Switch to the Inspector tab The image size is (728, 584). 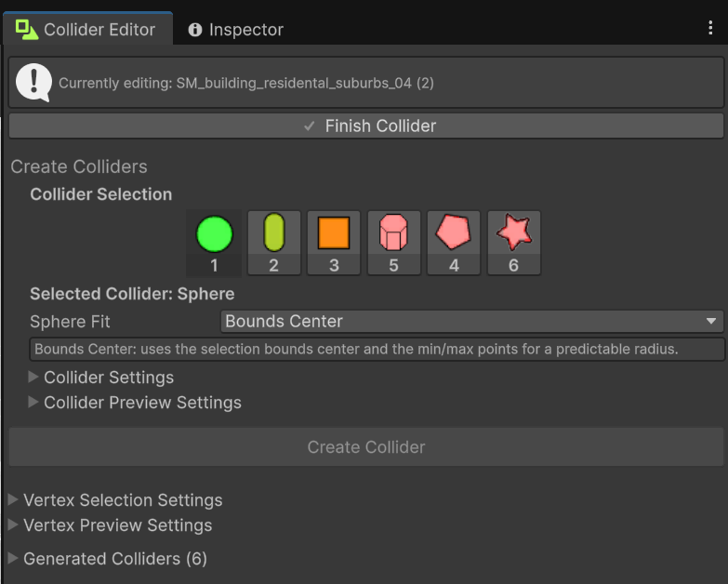(236, 30)
